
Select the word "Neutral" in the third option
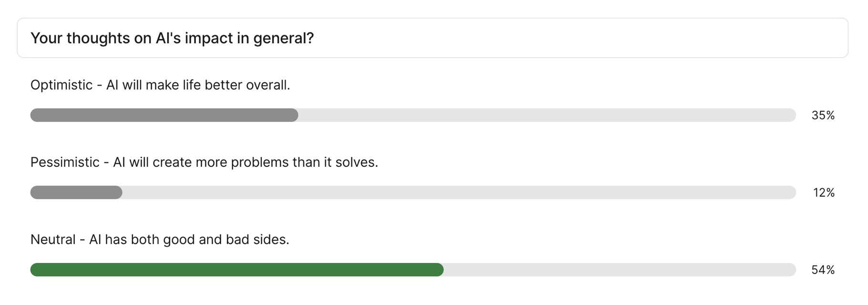53,239
